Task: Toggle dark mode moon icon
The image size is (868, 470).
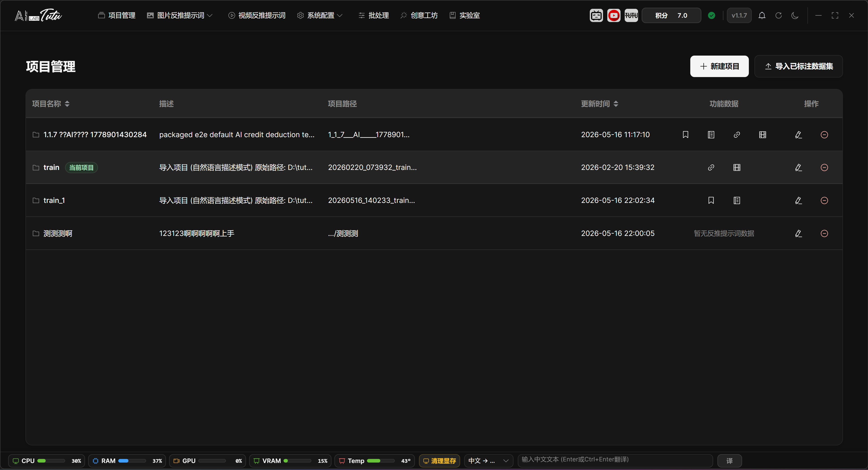Action: [x=795, y=16]
